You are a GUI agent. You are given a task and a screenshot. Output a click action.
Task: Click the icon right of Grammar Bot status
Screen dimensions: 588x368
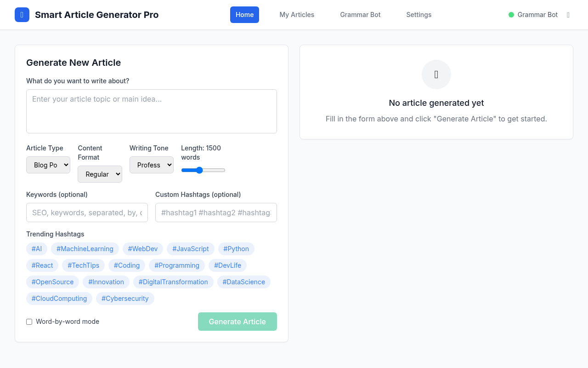click(x=568, y=15)
